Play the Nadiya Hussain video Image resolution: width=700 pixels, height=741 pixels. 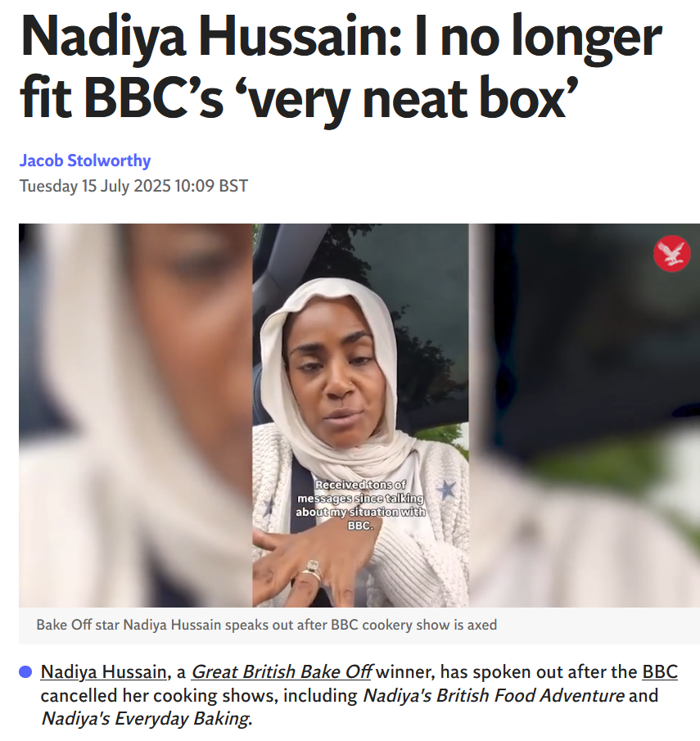click(x=359, y=415)
